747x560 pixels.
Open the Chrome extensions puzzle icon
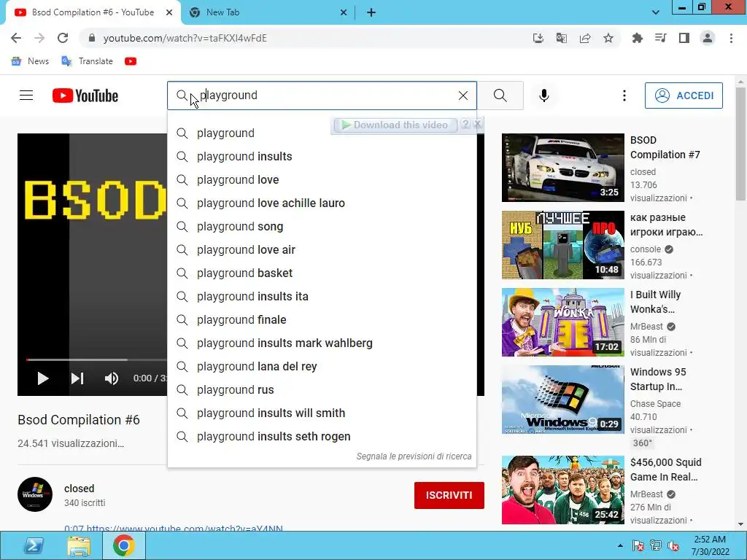637,38
